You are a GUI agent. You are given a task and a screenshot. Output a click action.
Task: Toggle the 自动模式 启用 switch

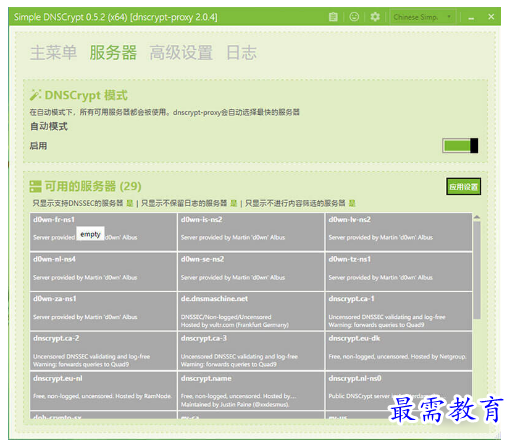pos(460,146)
